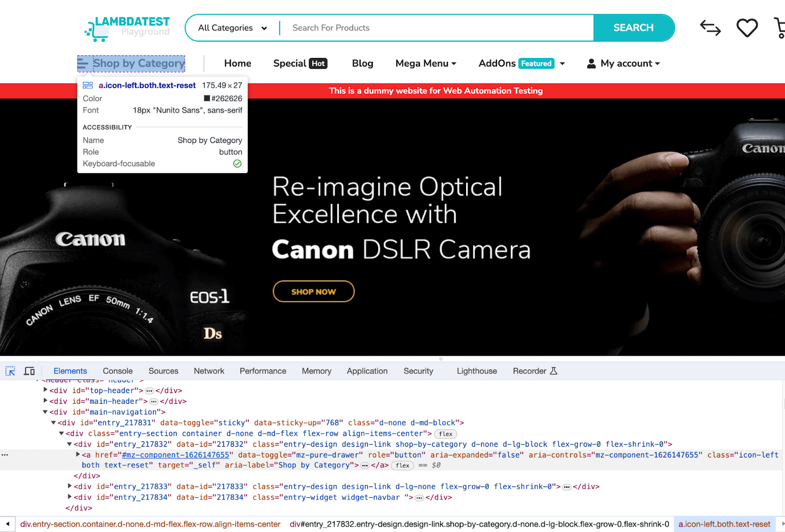This screenshot has width=785, height=532.
Task: Open the wishlist heart icon
Action: [x=747, y=28]
